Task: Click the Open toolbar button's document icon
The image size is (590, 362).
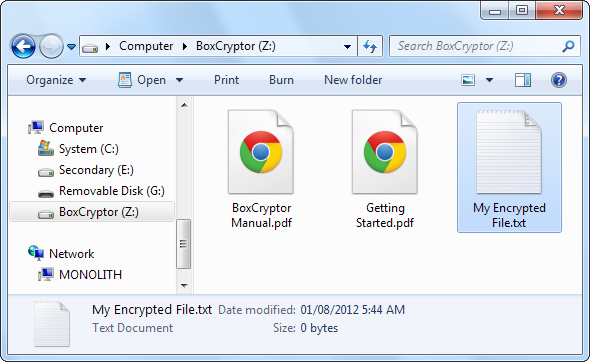Action: [125, 80]
